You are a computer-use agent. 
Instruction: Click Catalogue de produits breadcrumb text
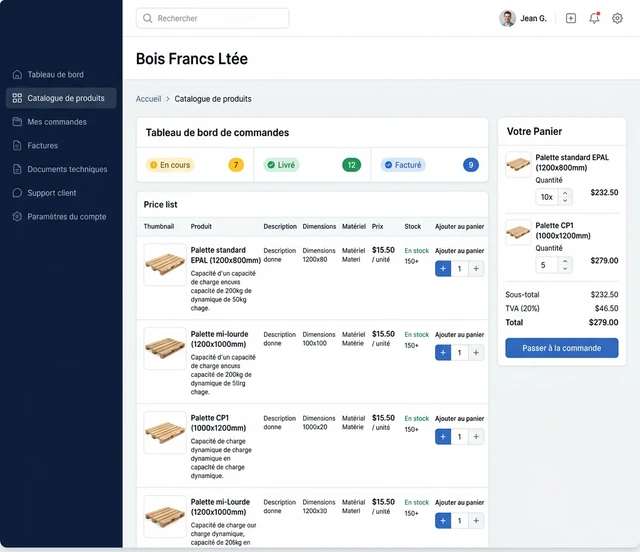(213, 99)
